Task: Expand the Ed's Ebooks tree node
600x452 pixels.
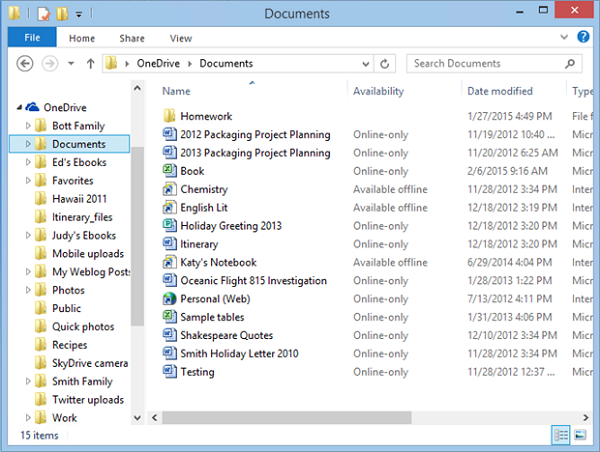Action: pyautogui.click(x=28, y=162)
